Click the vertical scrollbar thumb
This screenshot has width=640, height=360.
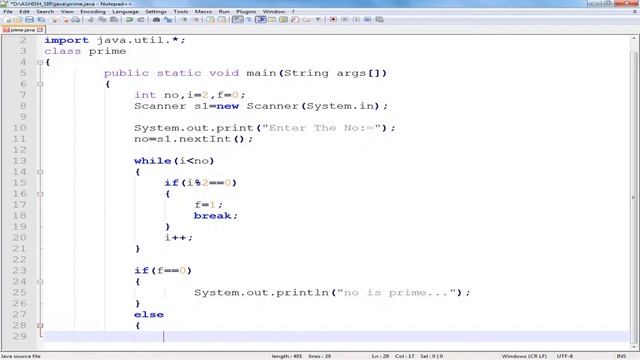(634, 196)
